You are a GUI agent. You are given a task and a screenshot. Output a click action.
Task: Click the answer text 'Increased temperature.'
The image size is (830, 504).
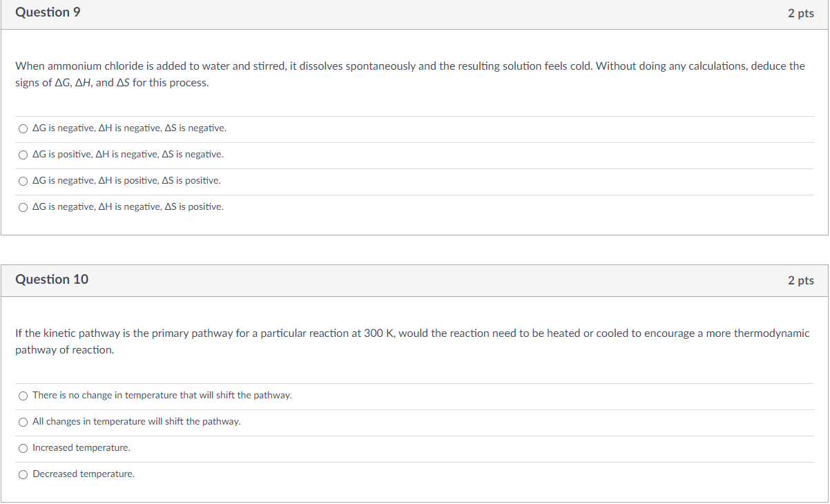(81, 448)
